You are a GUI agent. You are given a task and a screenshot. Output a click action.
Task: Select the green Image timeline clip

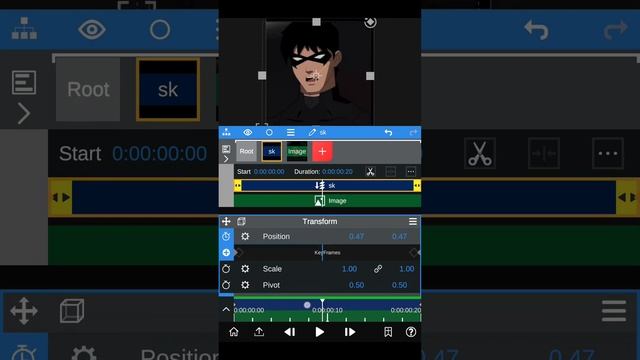(327, 200)
